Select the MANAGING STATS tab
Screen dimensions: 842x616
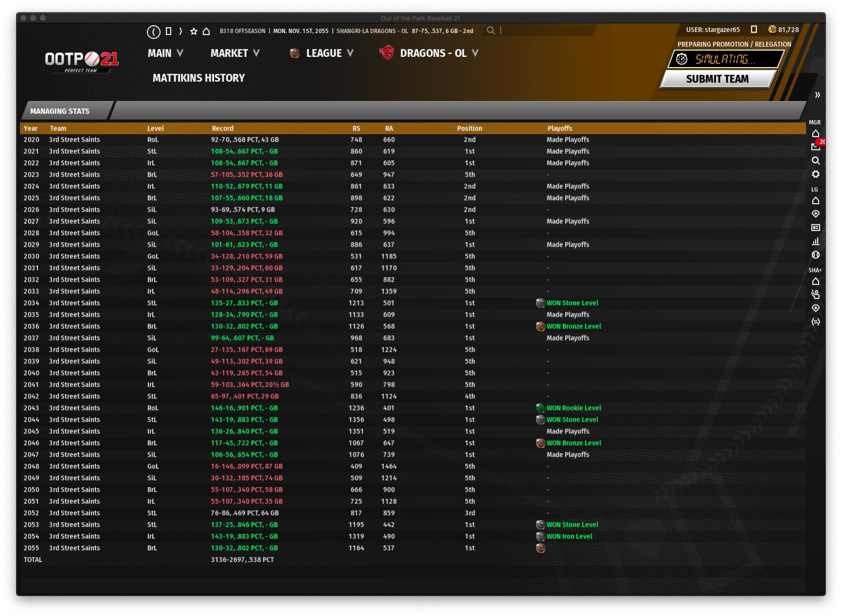[x=60, y=111]
